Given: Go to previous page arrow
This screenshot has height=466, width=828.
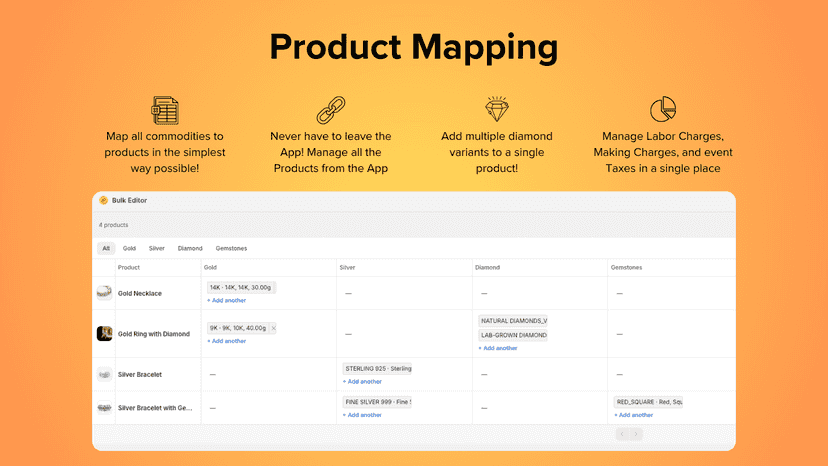Looking at the screenshot, I should point(622,434).
